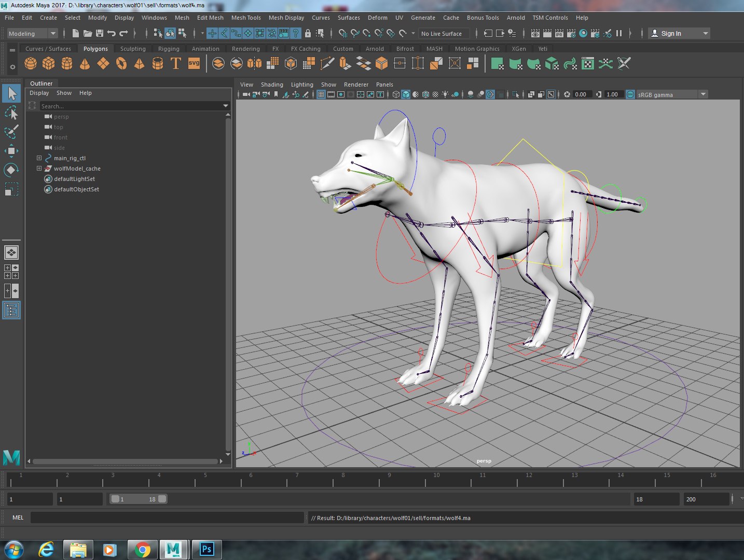Select the defaultObjectSet item
The width and height of the screenshot is (744, 560).
pos(76,189)
